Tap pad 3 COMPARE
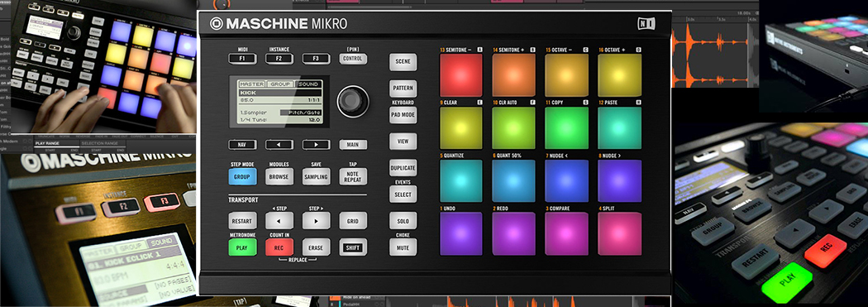The image size is (868, 307). (566, 234)
